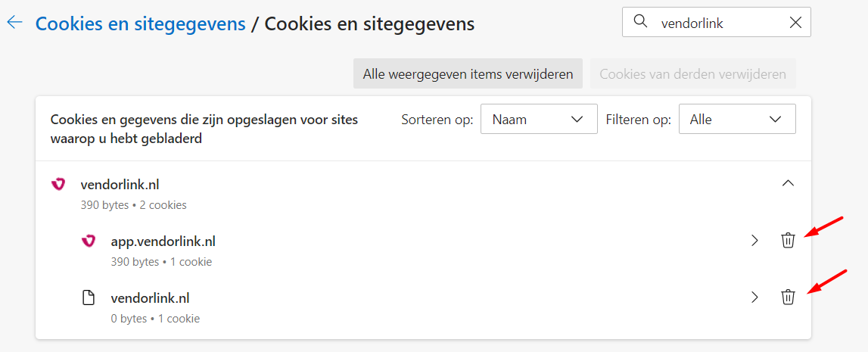Collapse the vendorlink.nl group chevron
This screenshot has height=352, width=868.
coord(787,184)
